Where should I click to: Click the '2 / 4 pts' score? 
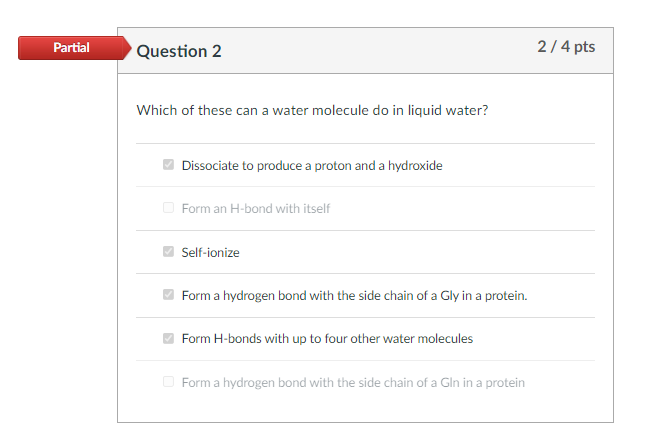click(x=565, y=49)
